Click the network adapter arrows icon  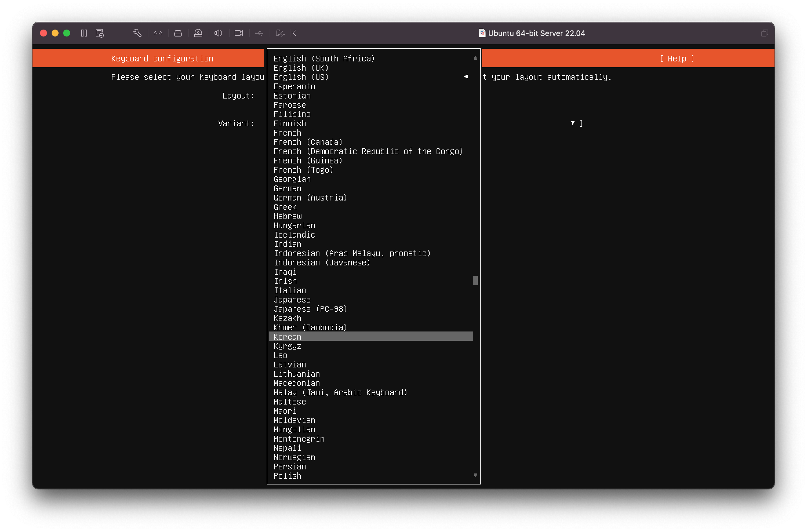point(158,33)
